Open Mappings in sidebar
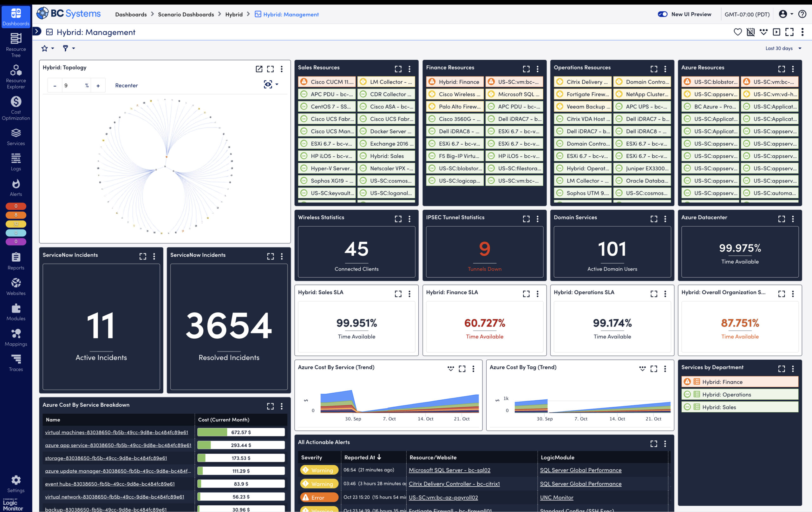Image resolution: width=812 pixels, height=512 pixels. 16,337
